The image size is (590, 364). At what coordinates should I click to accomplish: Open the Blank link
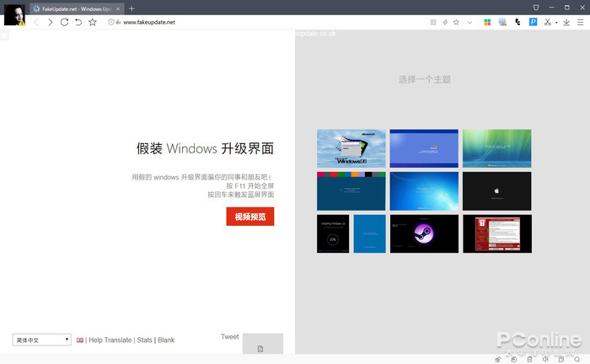(166, 340)
